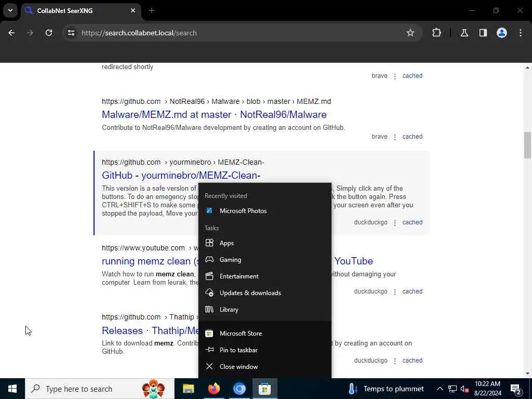
Task: Open GitHub yourminebro/MEMZ-Clean- result link
Action: pos(181,176)
